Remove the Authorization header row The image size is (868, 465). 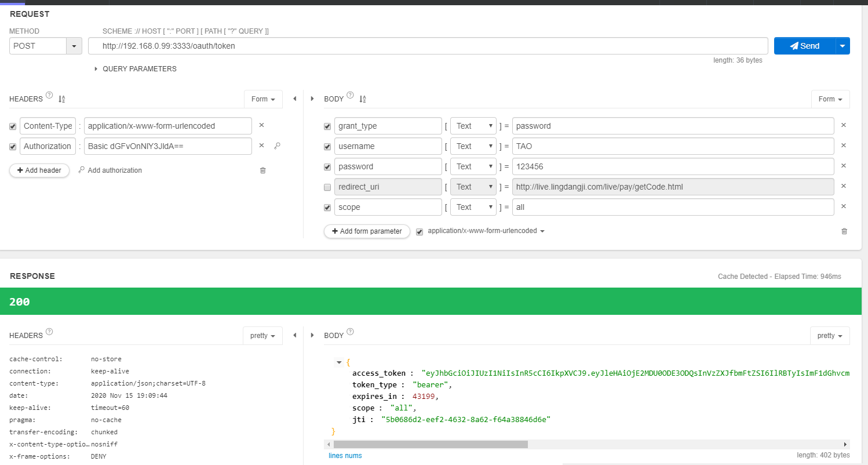[261, 146]
